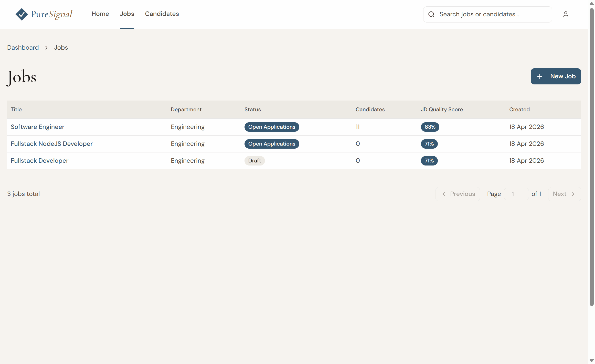595x364 pixels.
Task: Click the Next page chevron arrow
Action: 573,194
